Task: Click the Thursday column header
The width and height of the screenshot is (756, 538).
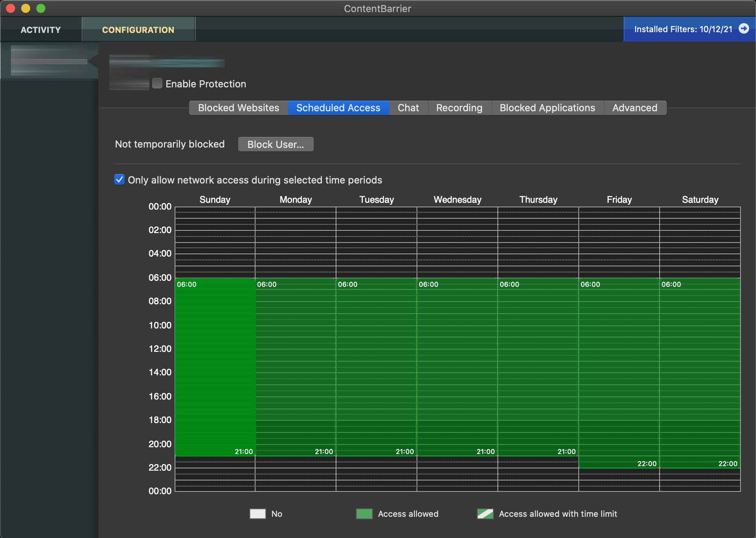Action: 538,199
